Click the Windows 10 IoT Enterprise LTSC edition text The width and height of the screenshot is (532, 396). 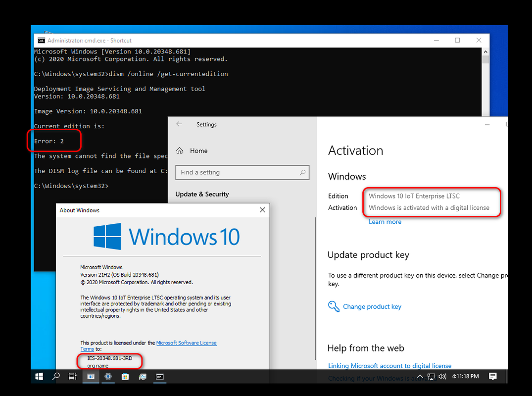click(x=414, y=196)
